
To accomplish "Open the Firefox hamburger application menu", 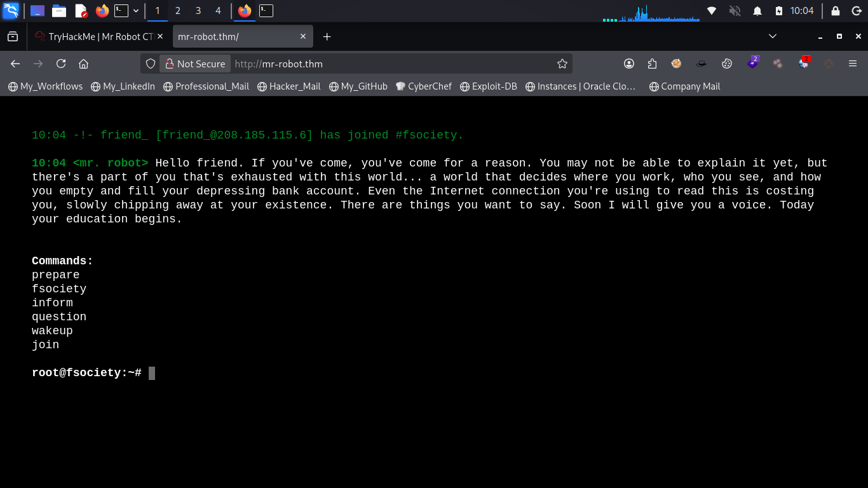I will (x=853, y=64).
